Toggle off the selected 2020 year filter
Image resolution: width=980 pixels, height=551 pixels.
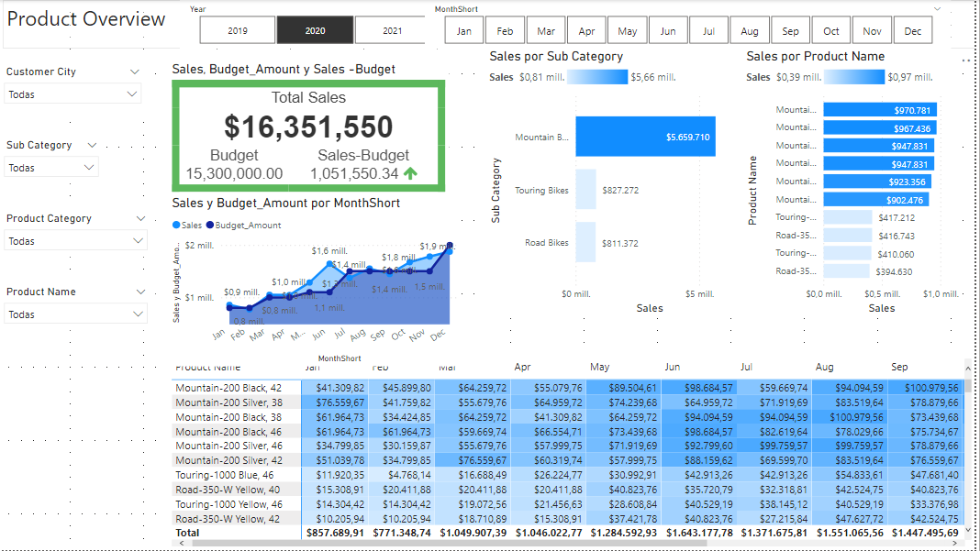[x=315, y=29]
